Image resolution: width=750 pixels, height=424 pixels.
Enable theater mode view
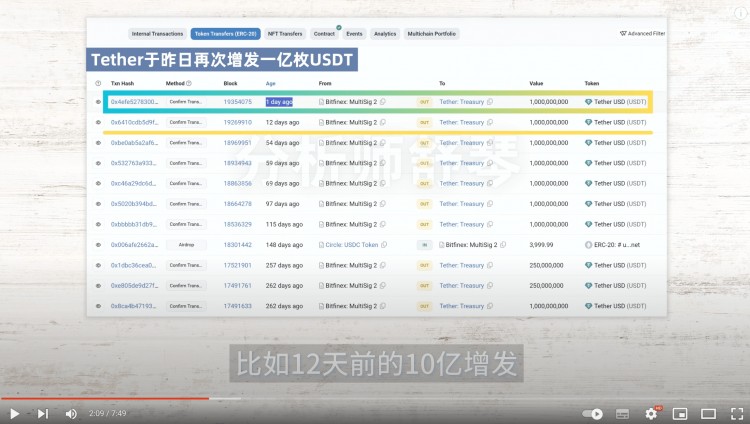[x=708, y=413]
